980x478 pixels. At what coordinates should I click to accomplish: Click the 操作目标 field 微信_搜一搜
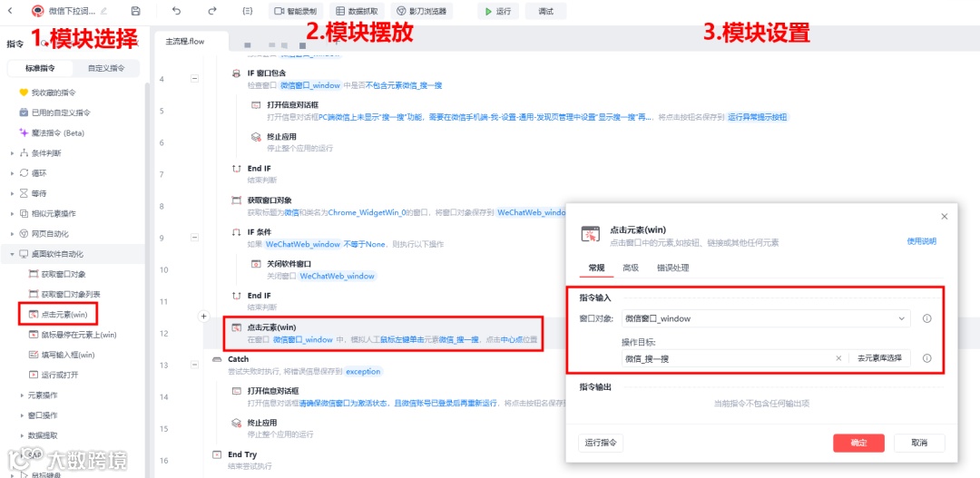pyautogui.click(x=726, y=358)
